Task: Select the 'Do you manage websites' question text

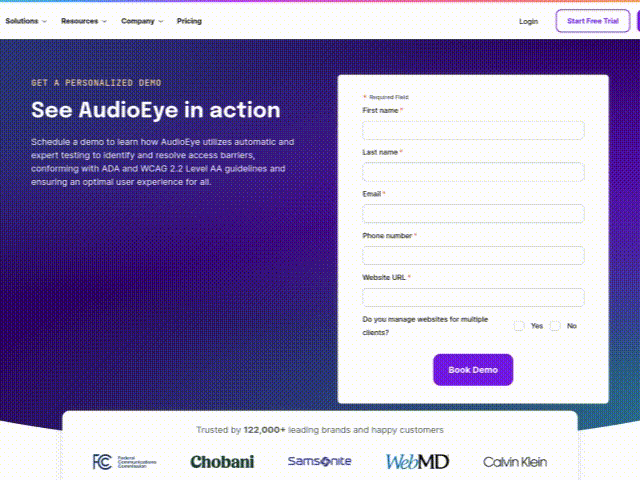Action: tap(425, 326)
